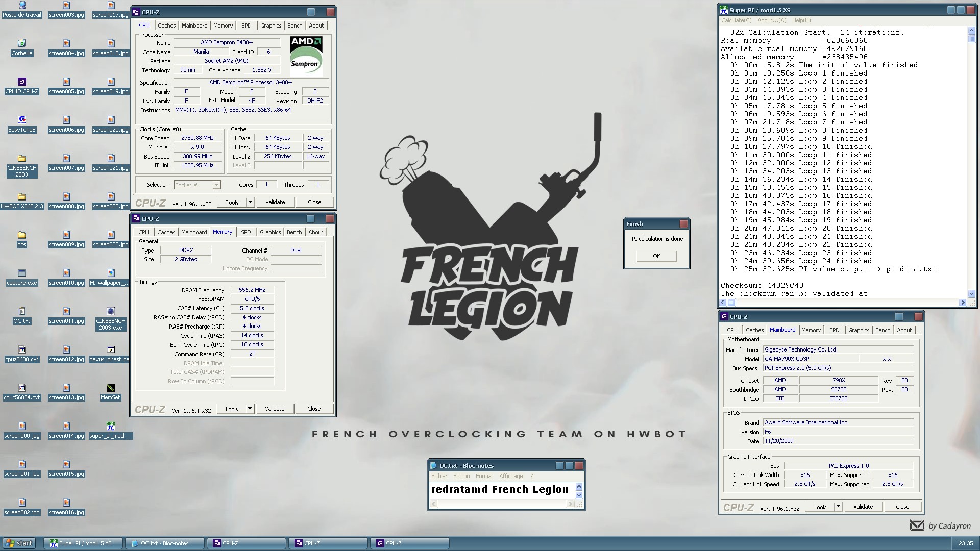Launch the MemSet desktop icon
The width and height of the screenshot is (980, 551).
coord(111,392)
